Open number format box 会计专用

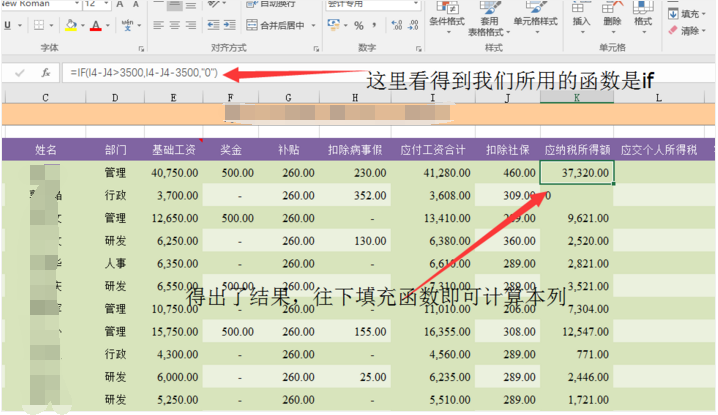tap(373, 4)
